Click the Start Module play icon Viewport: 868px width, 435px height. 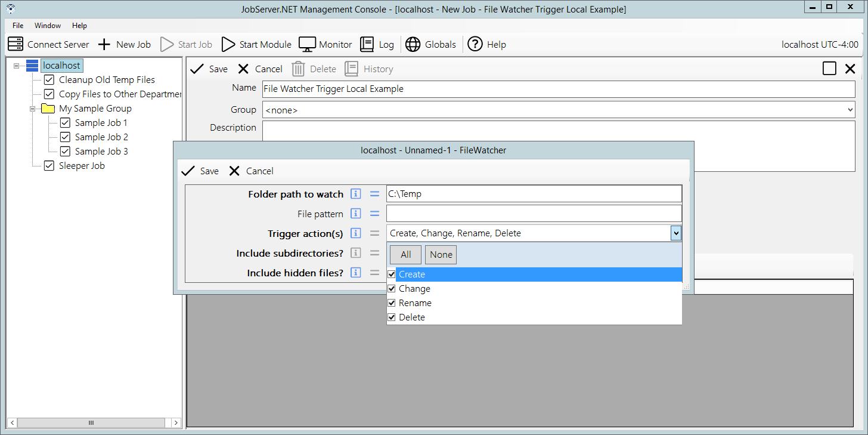(x=228, y=44)
